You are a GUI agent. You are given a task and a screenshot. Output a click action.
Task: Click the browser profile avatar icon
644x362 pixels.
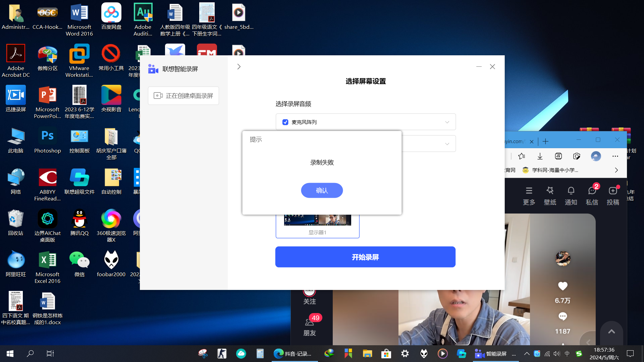tap(596, 156)
